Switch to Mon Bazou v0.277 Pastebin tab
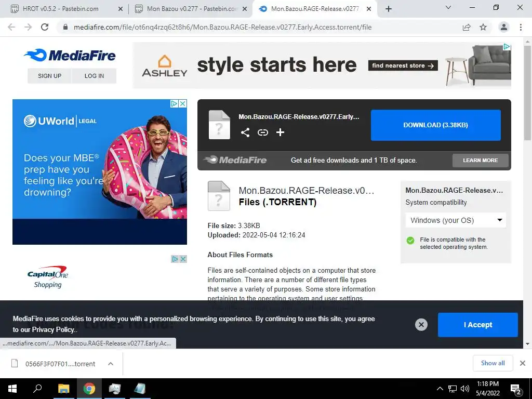 pos(191,9)
